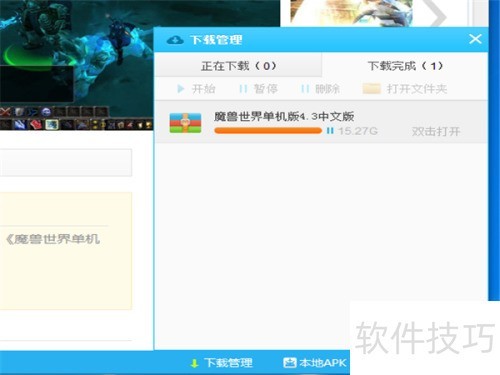500x375 pixels.
Task: Click the 双击打开 link
Action: (436, 131)
